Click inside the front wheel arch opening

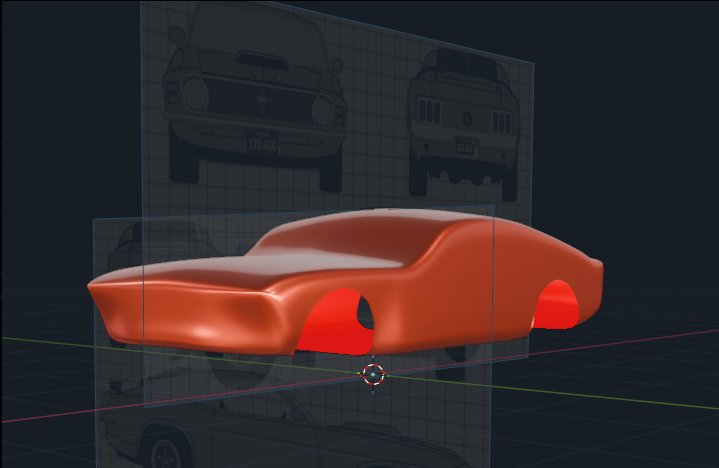click(337, 321)
